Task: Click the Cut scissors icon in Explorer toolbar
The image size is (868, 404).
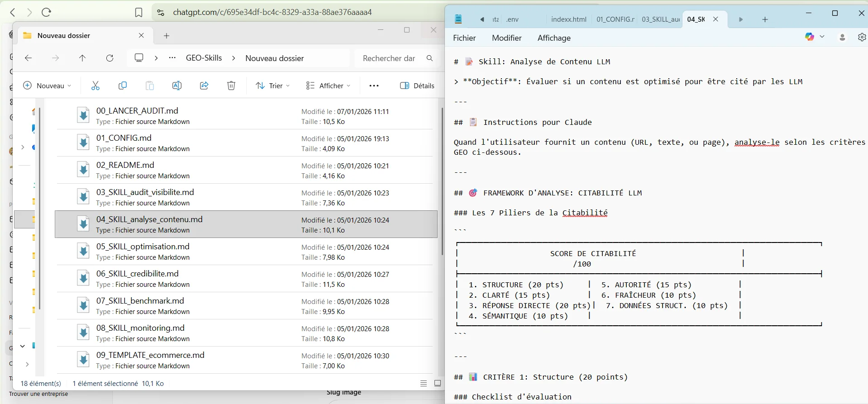Action: (x=95, y=86)
